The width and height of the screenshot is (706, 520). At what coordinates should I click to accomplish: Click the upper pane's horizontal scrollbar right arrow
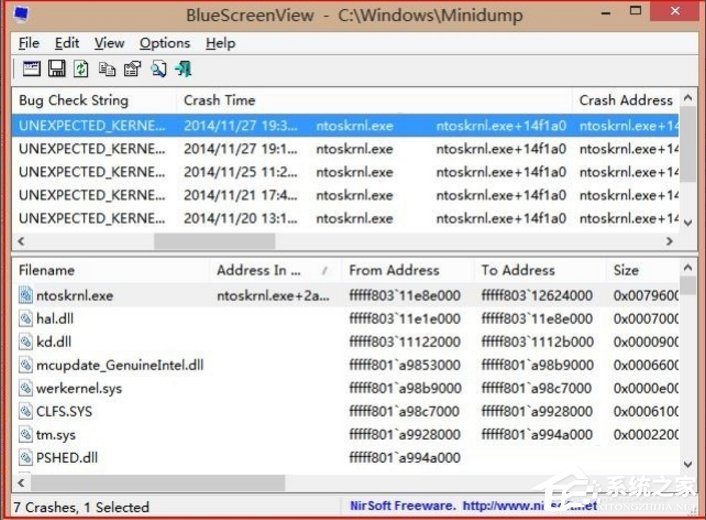[x=670, y=242]
